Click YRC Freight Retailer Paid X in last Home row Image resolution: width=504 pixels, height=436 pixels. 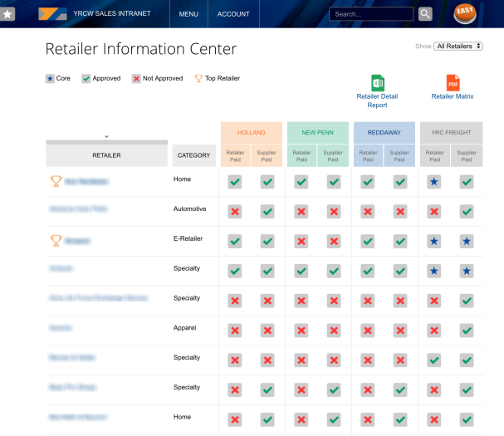point(434,419)
